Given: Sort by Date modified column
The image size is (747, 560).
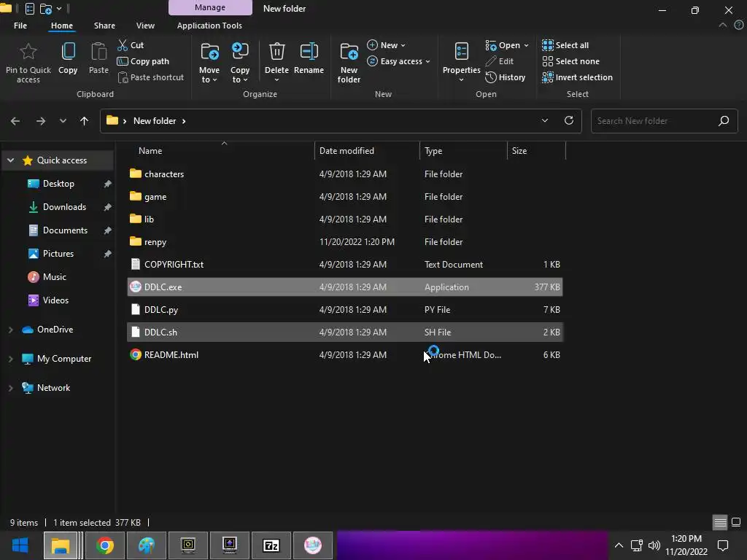Looking at the screenshot, I should [347, 151].
